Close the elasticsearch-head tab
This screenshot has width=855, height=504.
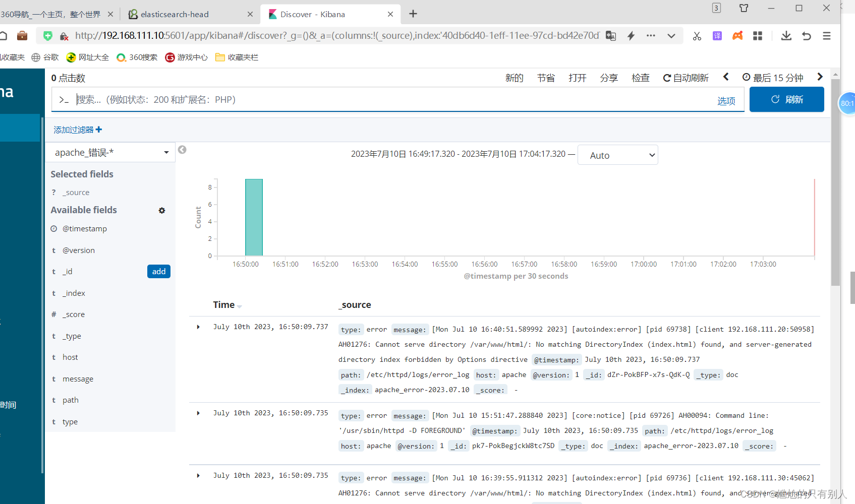click(250, 14)
